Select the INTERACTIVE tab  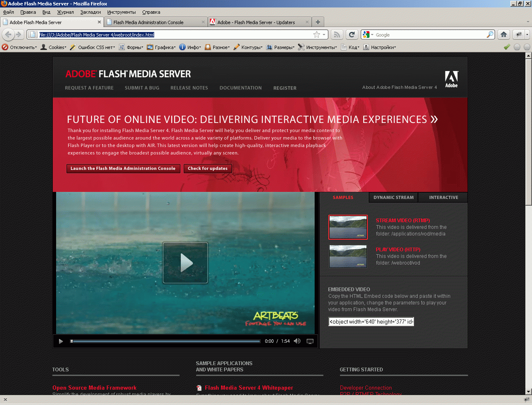tap(443, 197)
